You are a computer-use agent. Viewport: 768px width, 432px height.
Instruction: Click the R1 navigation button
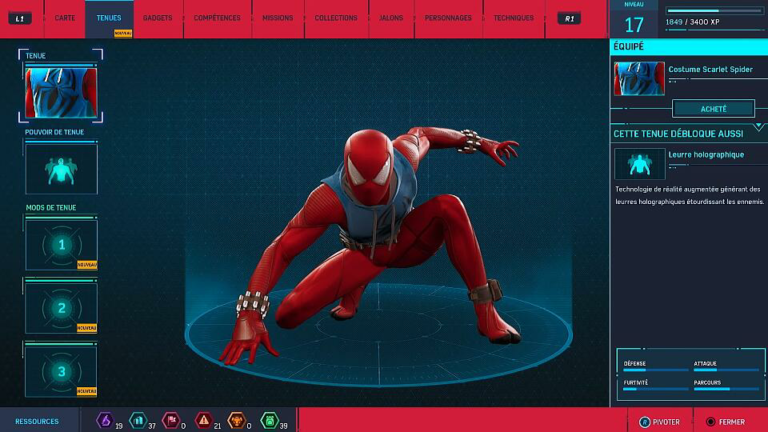click(569, 19)
